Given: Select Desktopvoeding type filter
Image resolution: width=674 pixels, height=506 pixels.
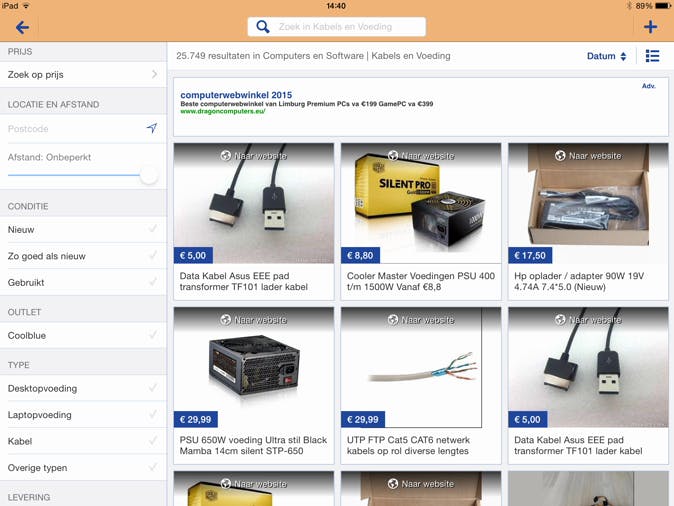Looking at the screenshot, I should click(83, 388).
